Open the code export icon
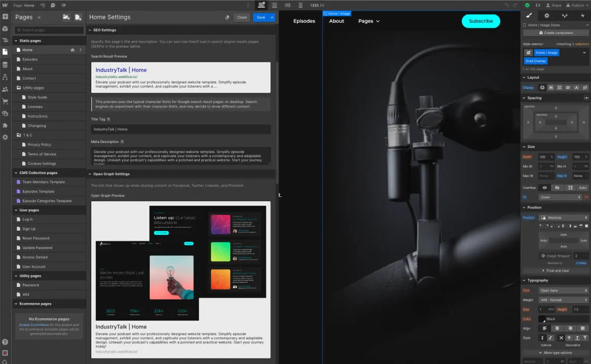 click(538, 5)
